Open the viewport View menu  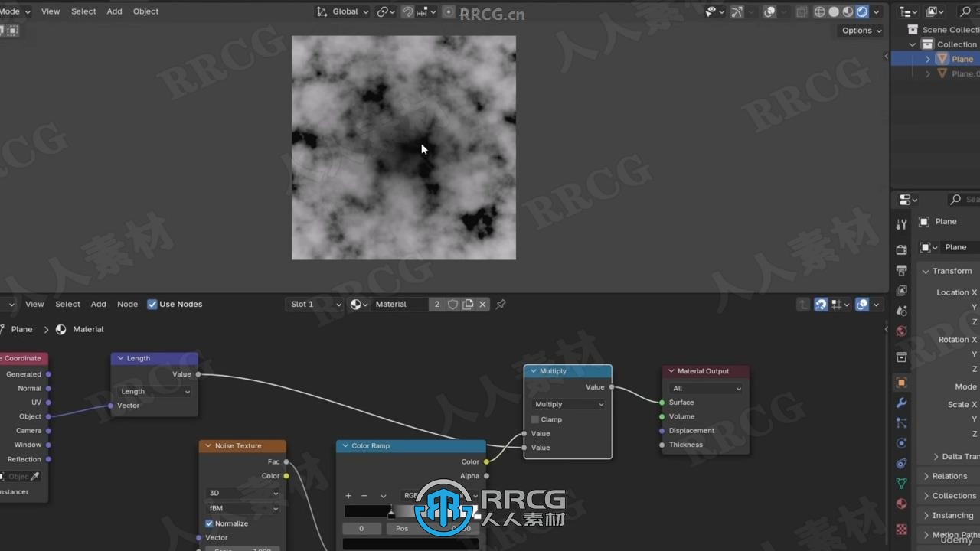[51, 11]
